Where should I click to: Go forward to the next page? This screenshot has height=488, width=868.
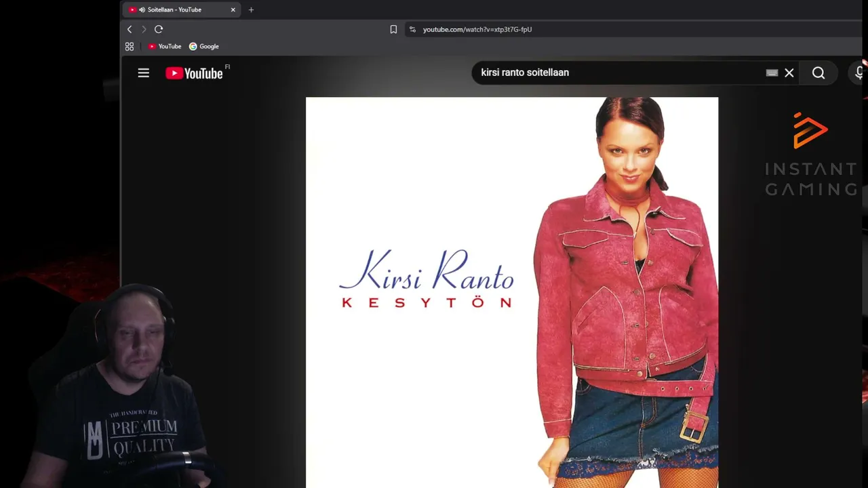144,29
